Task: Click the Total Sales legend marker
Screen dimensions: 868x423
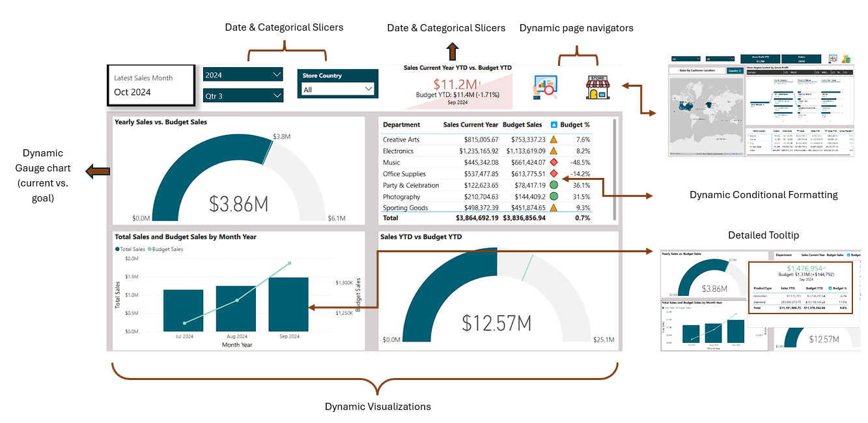Action: [x=117, y=249]
